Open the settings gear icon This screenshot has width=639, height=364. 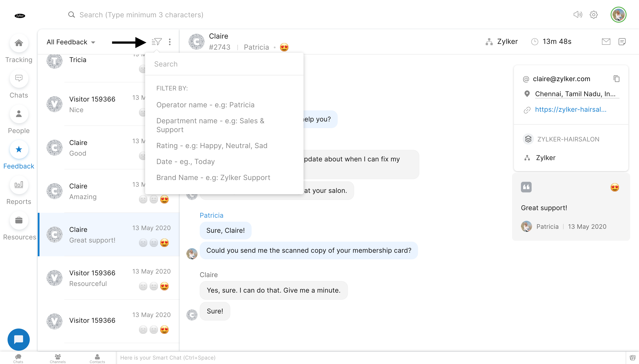tap(594, 15)
